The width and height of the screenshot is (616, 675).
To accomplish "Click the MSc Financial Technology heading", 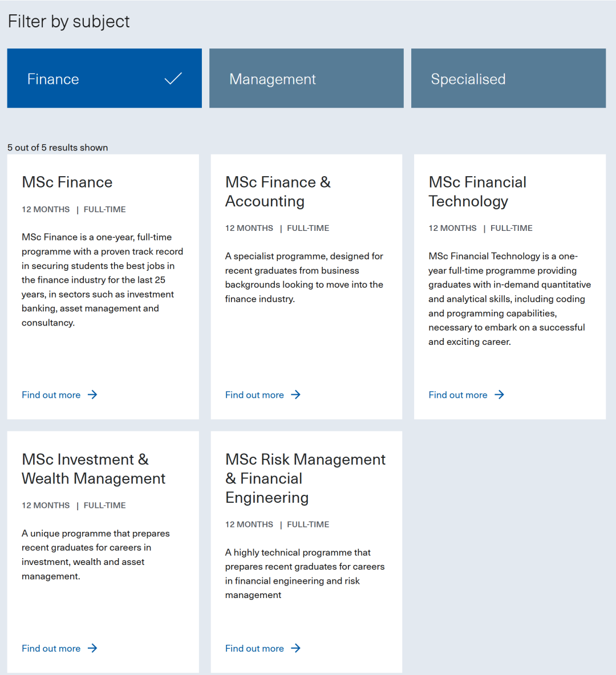I will (x=477, y=192).
